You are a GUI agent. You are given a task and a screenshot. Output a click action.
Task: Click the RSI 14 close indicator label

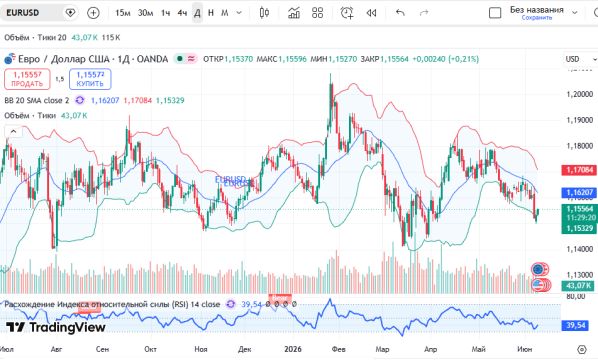click(x=112, y=304)
